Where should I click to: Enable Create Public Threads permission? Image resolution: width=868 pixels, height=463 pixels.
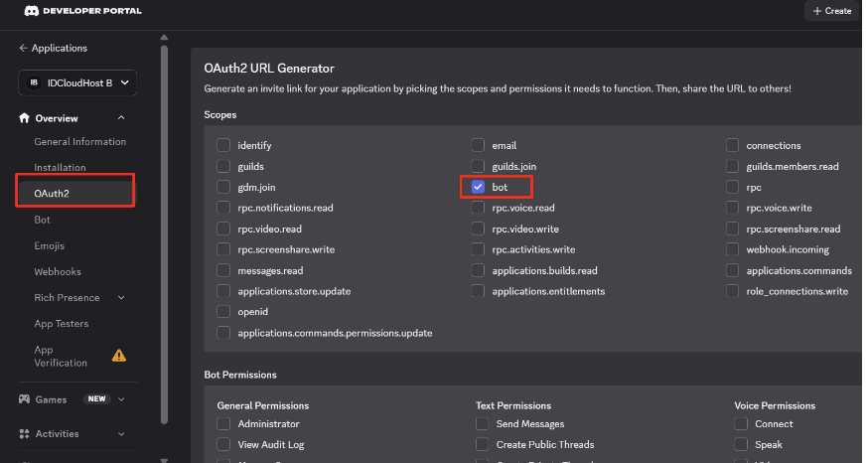click(482, 444)
